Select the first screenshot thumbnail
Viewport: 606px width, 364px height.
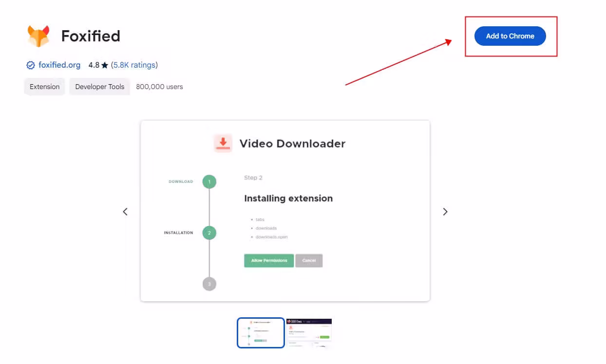click(261, 333)
